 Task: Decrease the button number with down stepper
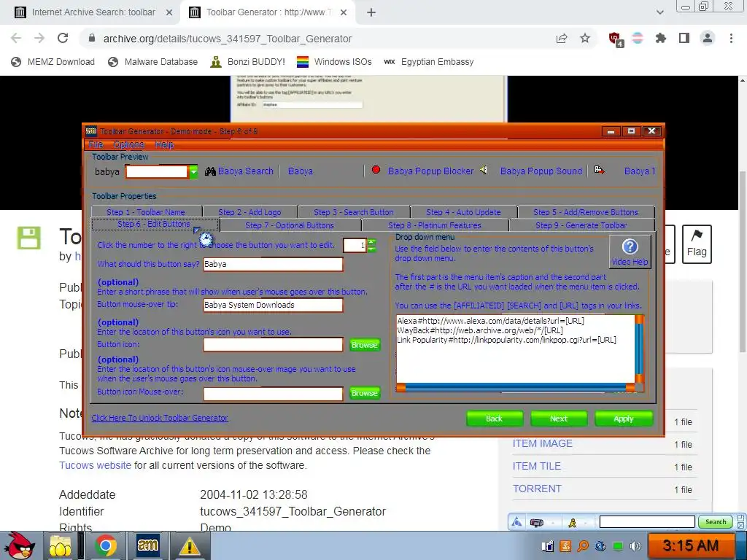371,249
